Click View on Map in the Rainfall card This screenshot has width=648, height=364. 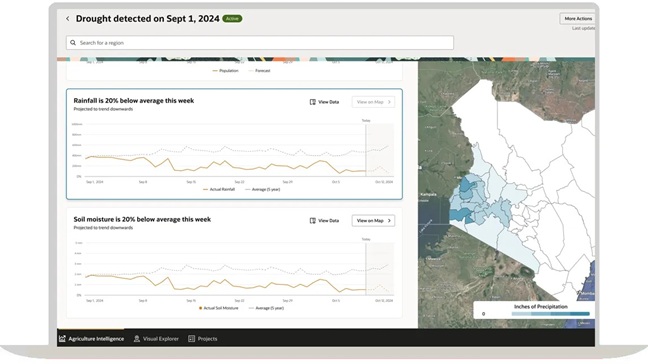coord(373,102)
